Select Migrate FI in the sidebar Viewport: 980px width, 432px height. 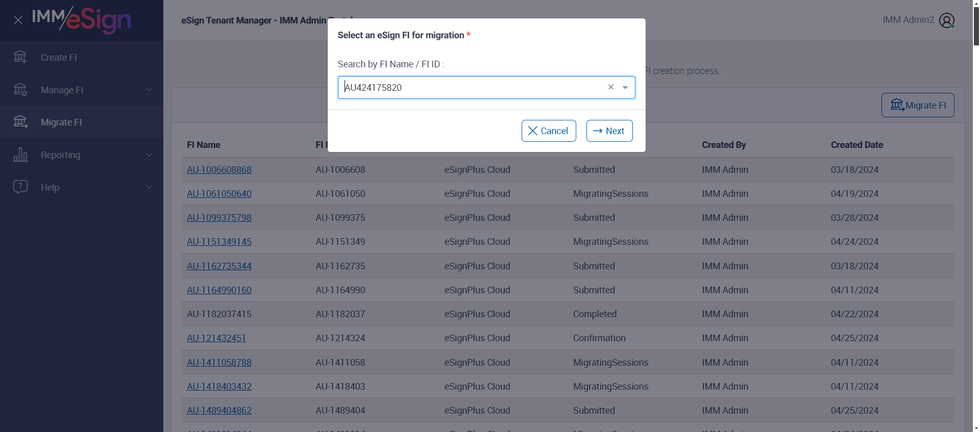tap(61, 122)
